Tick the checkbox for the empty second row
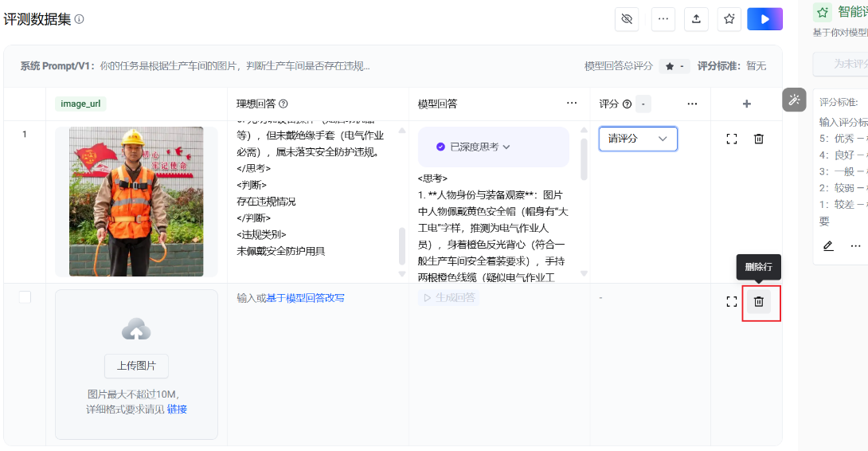The height and width of the screenshot is (451, 868). pyautogui.click(x=25, y=297)
